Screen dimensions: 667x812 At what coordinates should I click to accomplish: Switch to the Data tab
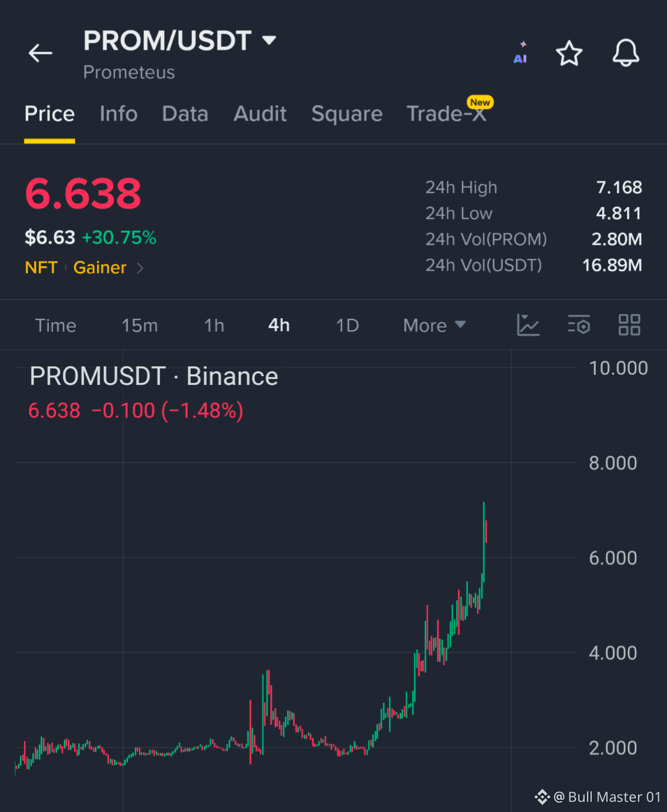[185, 114]
